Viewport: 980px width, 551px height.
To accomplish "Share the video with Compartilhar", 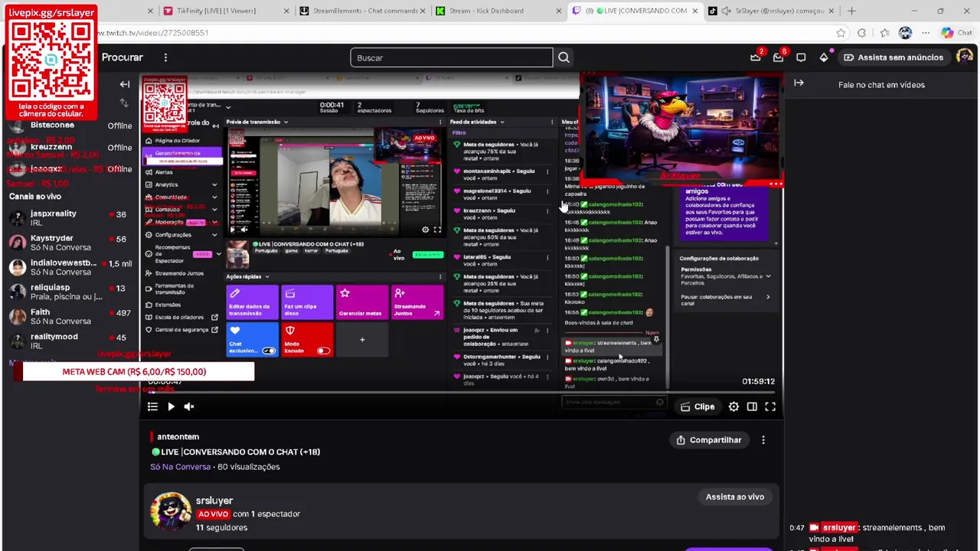I will (708, 440).
